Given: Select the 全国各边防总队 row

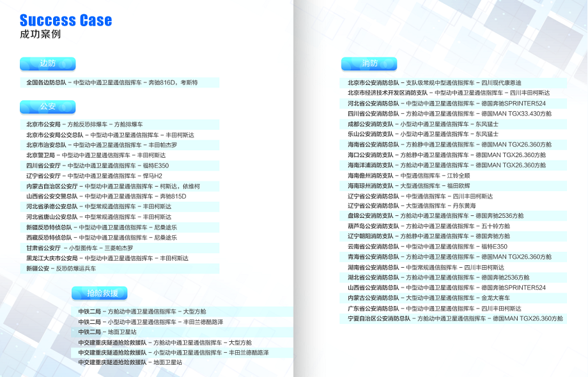Looking at the screenshot, I should [x=120, y=82].
